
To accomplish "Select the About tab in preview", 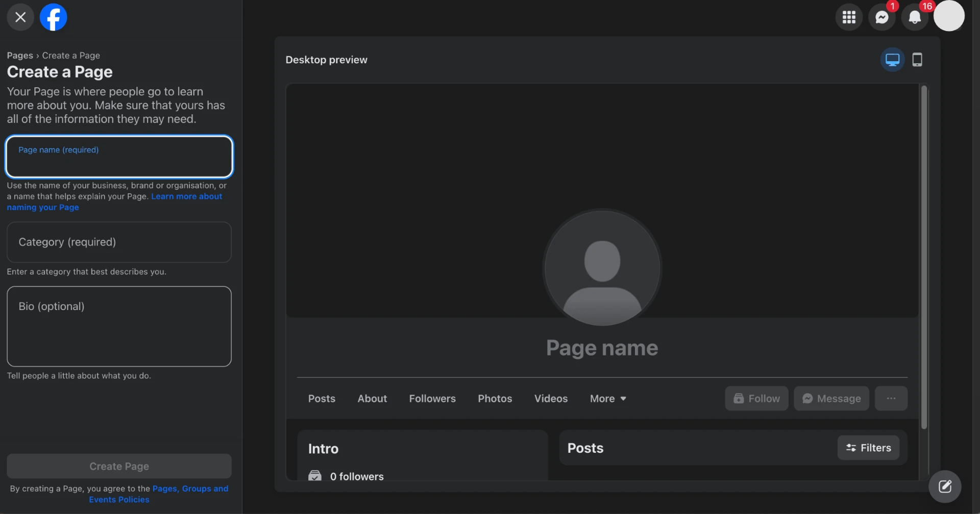I will 372,399.
